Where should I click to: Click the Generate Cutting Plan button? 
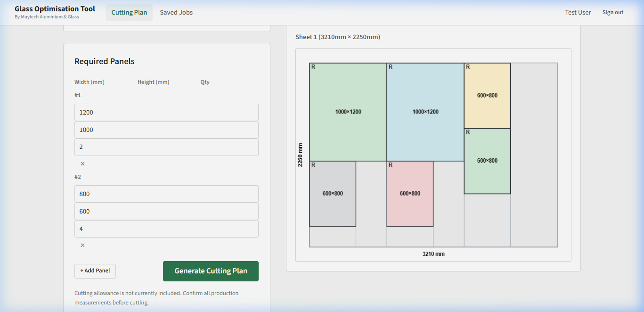click(x=211, y=271)
